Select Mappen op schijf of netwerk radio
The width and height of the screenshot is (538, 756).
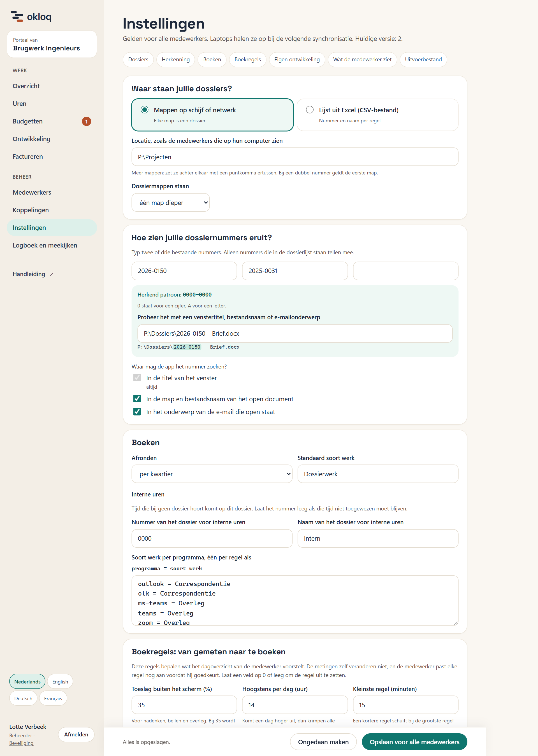(x=144, y=109)
